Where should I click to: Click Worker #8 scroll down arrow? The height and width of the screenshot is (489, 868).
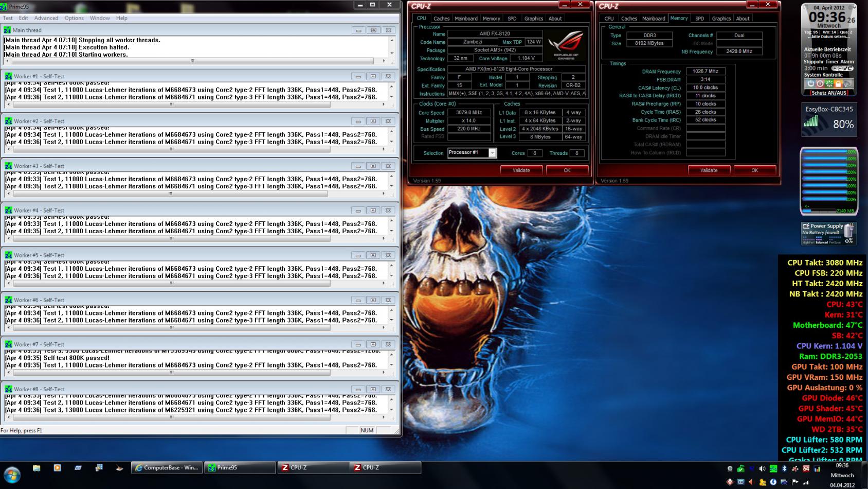(x=392, y=410)
